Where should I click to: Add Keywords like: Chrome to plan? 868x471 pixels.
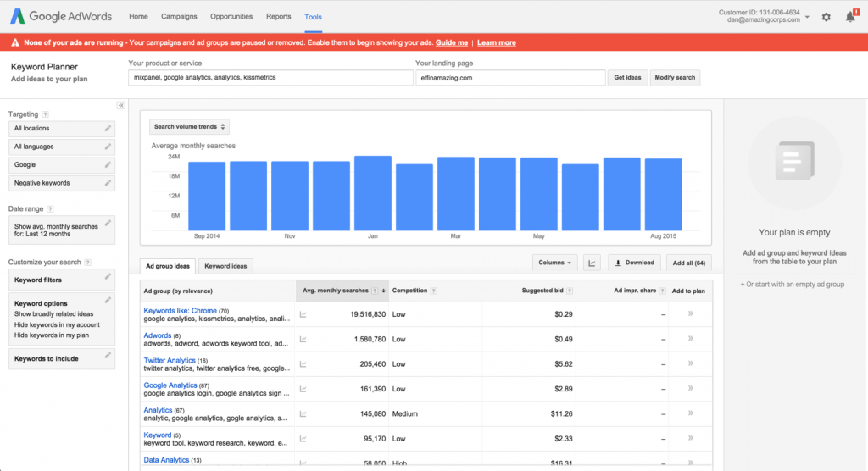(690, 313)
